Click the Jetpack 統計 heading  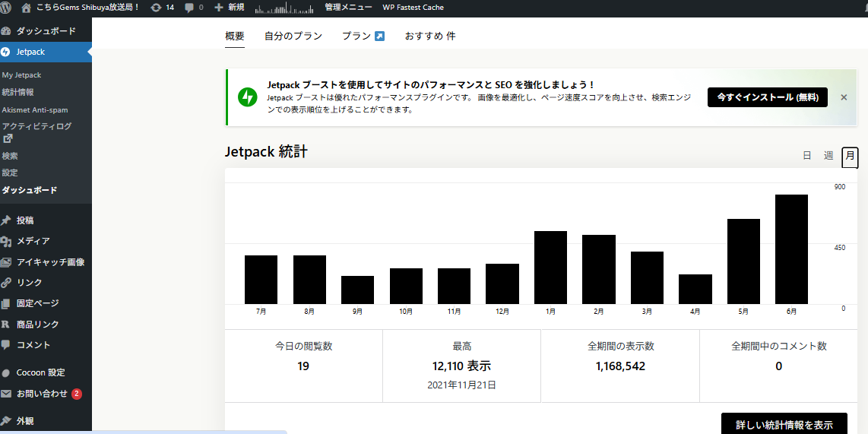(x=266, y=152)
